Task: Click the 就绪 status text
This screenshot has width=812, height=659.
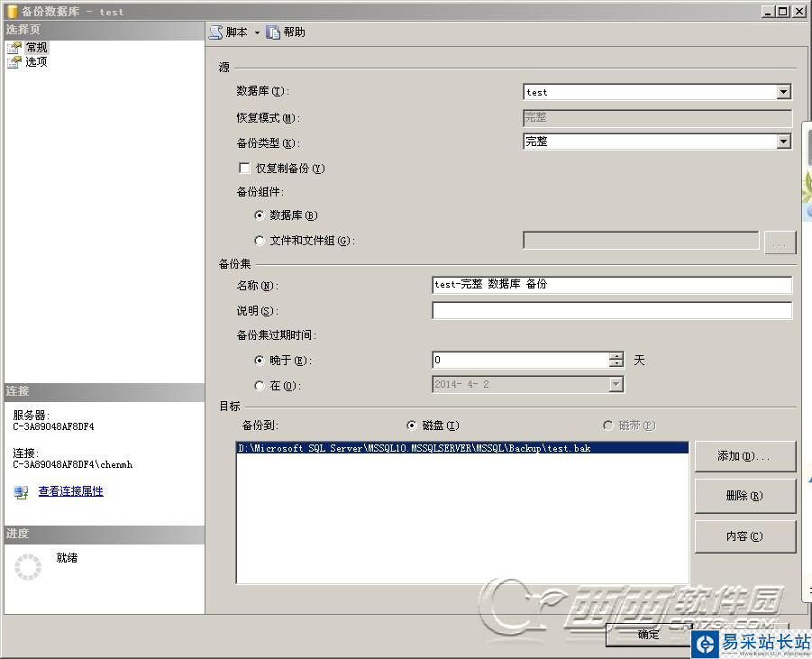Action: point(68,558)
